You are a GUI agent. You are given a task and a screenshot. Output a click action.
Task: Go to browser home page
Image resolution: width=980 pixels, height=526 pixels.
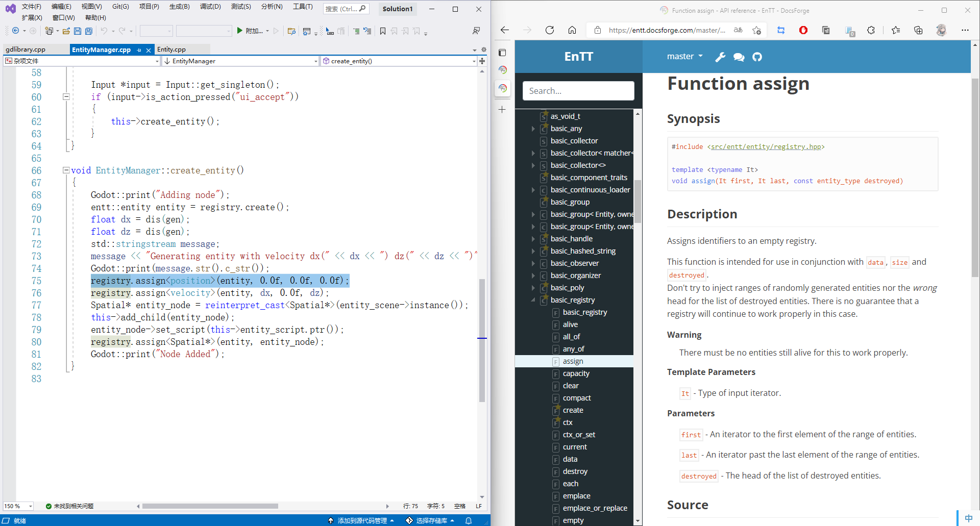point(572,30)
